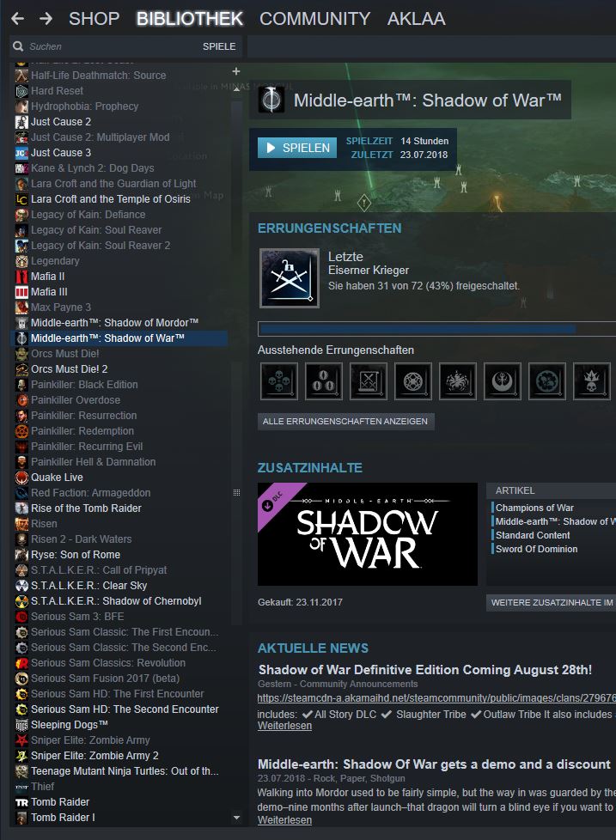
Task: Click the Sleeping Dogs game icon
Action: 21,725
